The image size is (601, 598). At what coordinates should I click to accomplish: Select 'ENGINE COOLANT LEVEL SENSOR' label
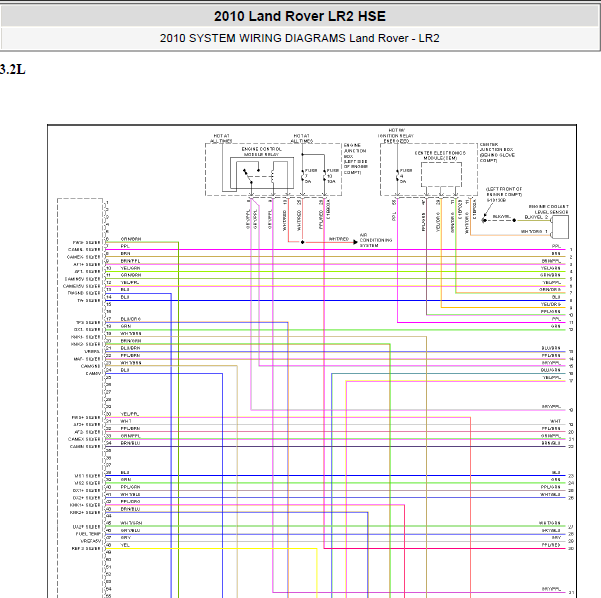tap(548, 209)
